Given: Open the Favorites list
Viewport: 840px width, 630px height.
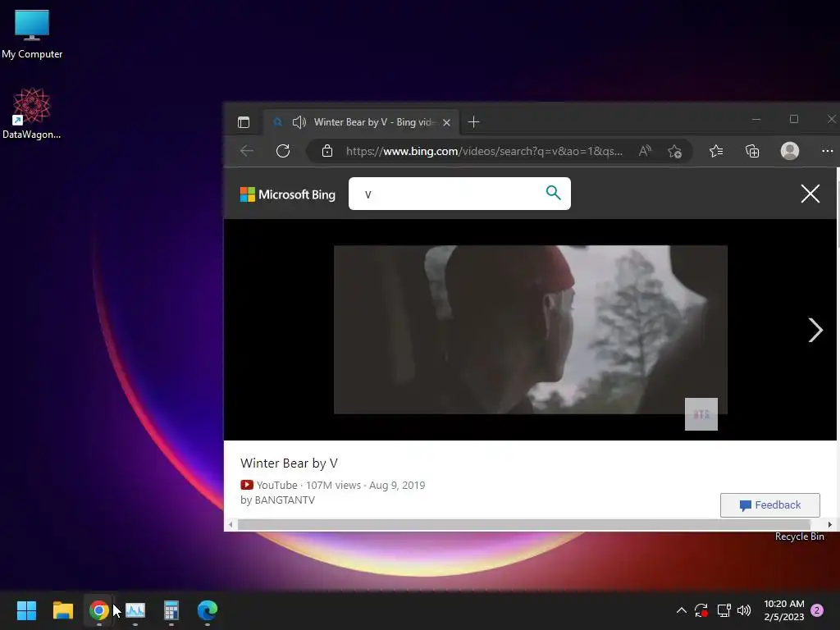Looking at the screenshot, I should click(x=716, y=151).
